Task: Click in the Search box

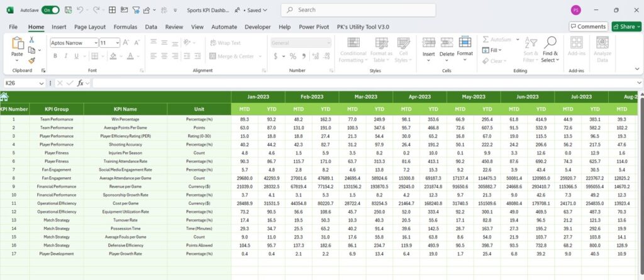Action: click(x=358, y=10)
